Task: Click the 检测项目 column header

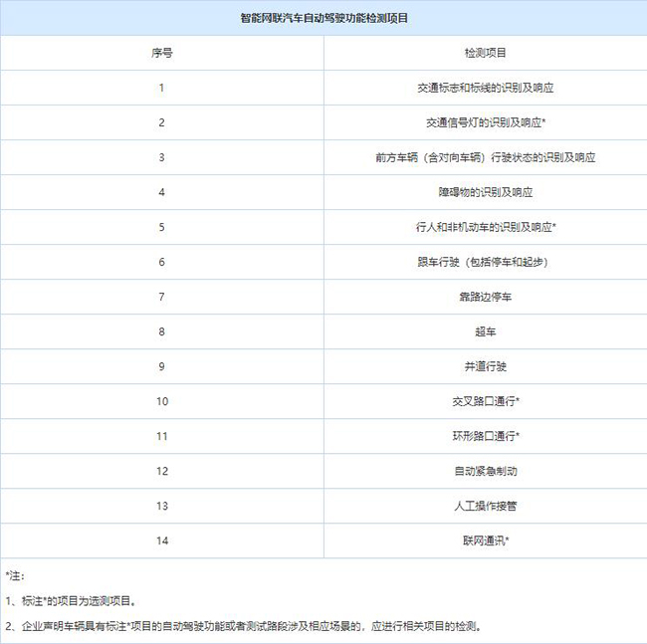Action: [485, 53]
